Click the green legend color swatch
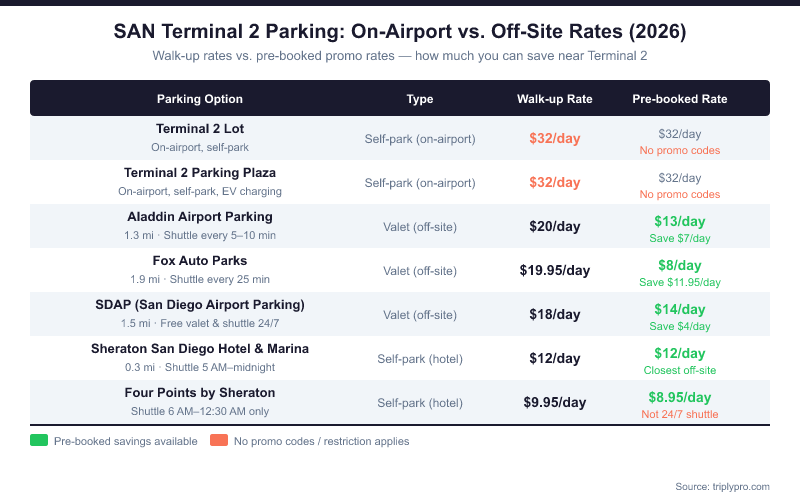The image size is (800, 500). point(39,440)
